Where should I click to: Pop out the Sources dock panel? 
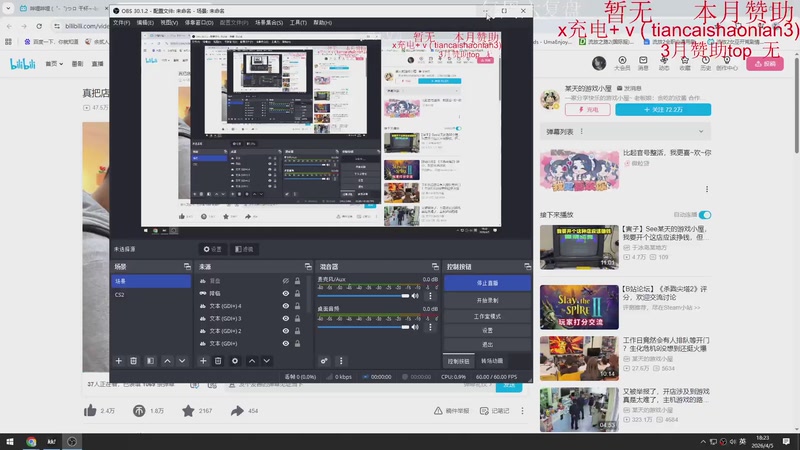(x=308, y=266)
